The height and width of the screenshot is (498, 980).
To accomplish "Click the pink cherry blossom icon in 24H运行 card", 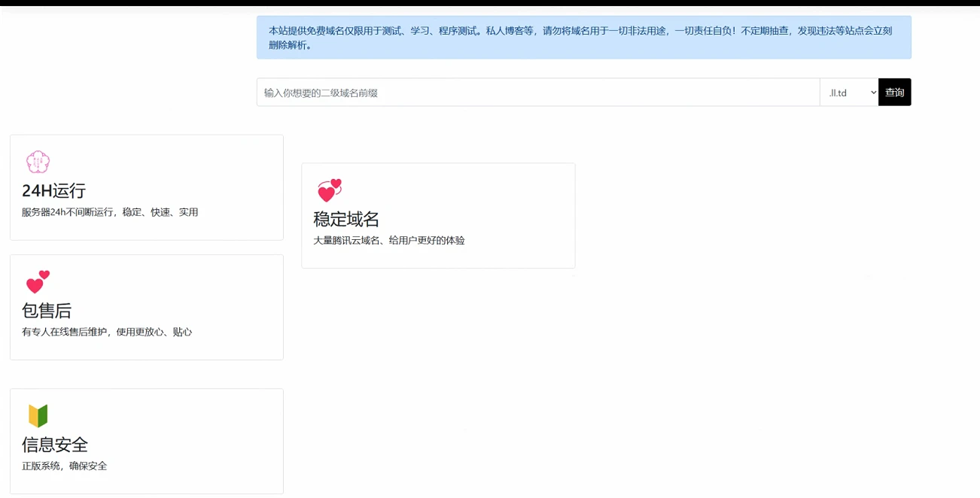I will [38, 162].
